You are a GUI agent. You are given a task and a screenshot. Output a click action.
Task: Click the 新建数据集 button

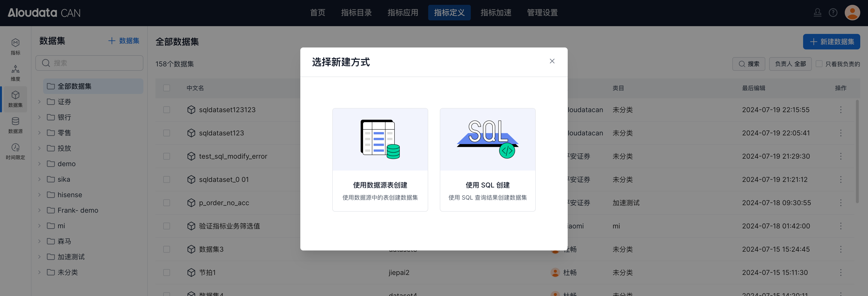(831, 42)
